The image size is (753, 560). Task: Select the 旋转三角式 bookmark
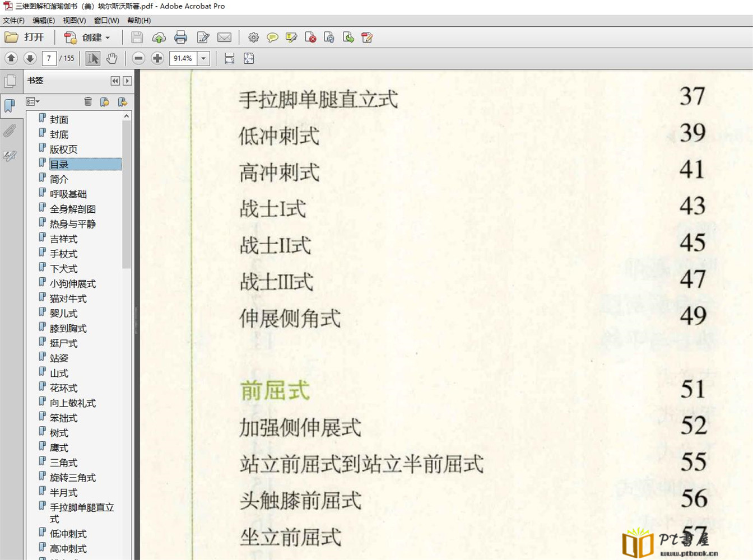coord(72,478)
